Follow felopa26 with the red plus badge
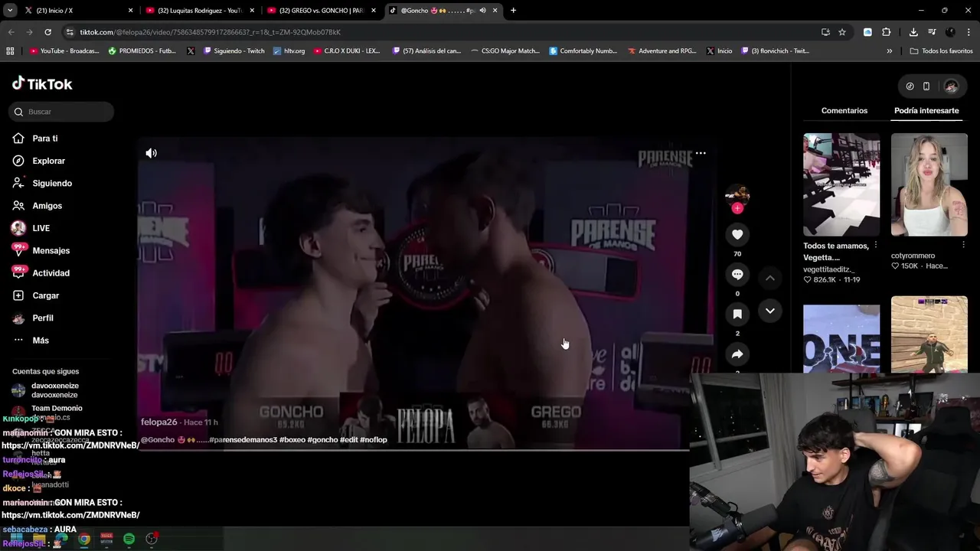The height and width of the screenshot is (551, 980). click(x=737, y=208)
